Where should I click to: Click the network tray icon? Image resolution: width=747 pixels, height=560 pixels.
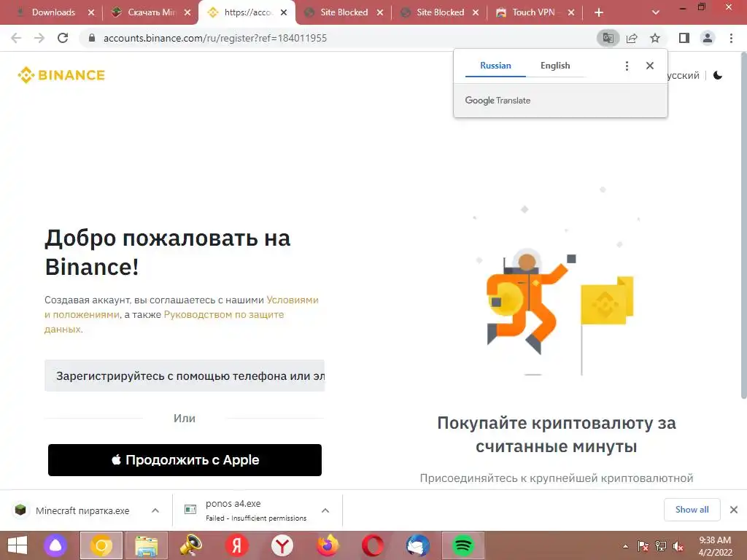click(x=661, y=546)
